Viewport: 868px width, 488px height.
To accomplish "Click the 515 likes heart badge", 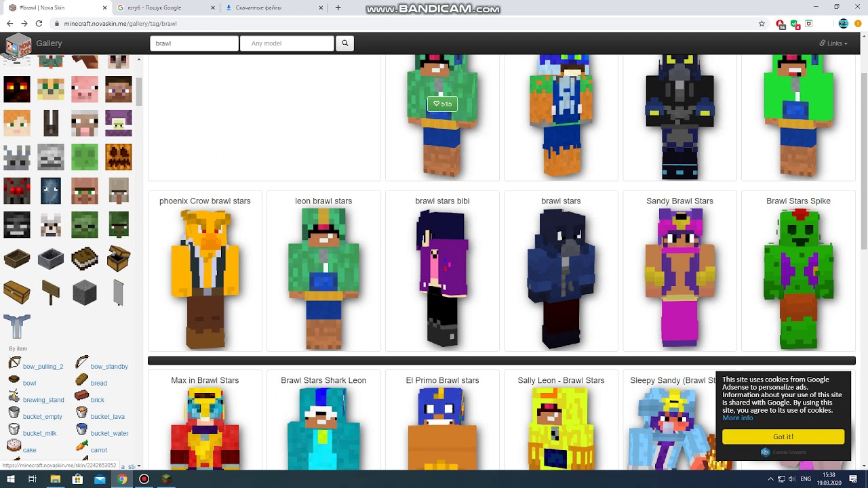I will [x=442, y=104].
